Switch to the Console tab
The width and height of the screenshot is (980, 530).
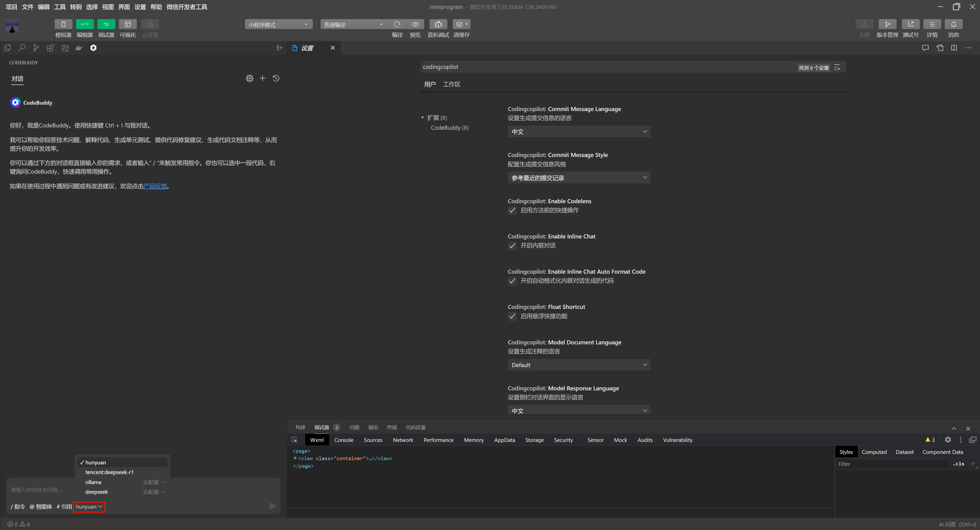click(x=344, y=440)
